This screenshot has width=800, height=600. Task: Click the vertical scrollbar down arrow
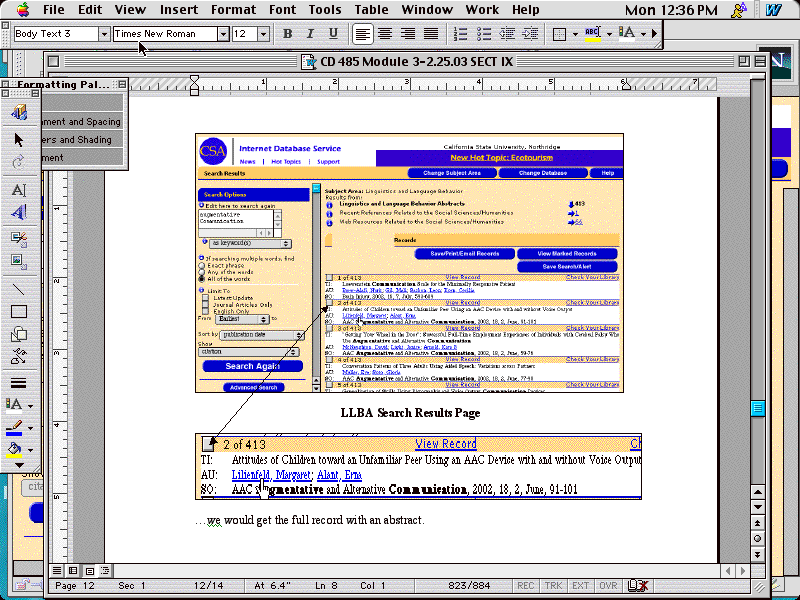pos(758,507)
